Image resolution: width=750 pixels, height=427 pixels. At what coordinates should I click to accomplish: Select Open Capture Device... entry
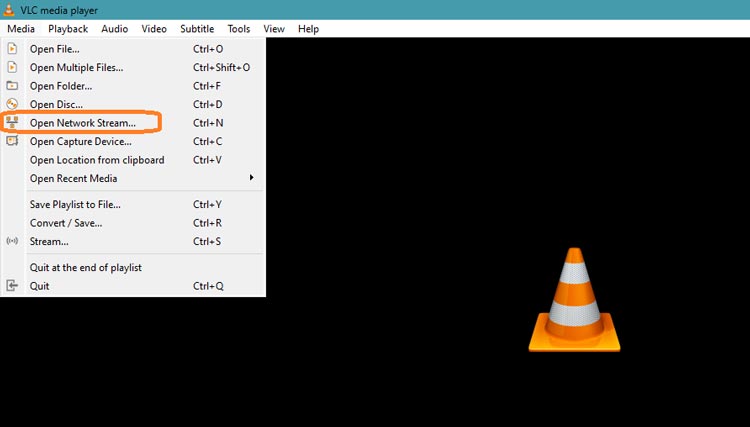click(133, 142)
